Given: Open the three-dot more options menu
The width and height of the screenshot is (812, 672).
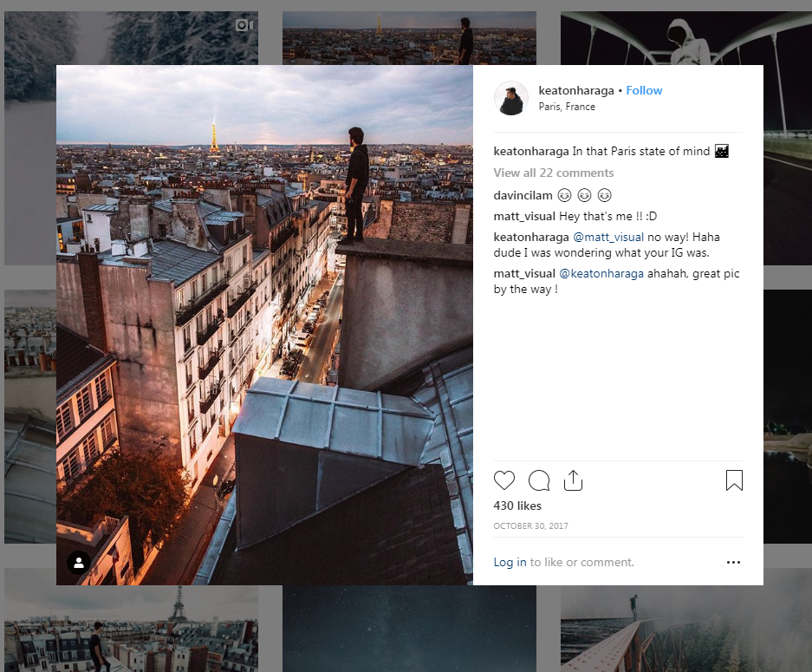Looking at the screenshot, I should (733, 563).
